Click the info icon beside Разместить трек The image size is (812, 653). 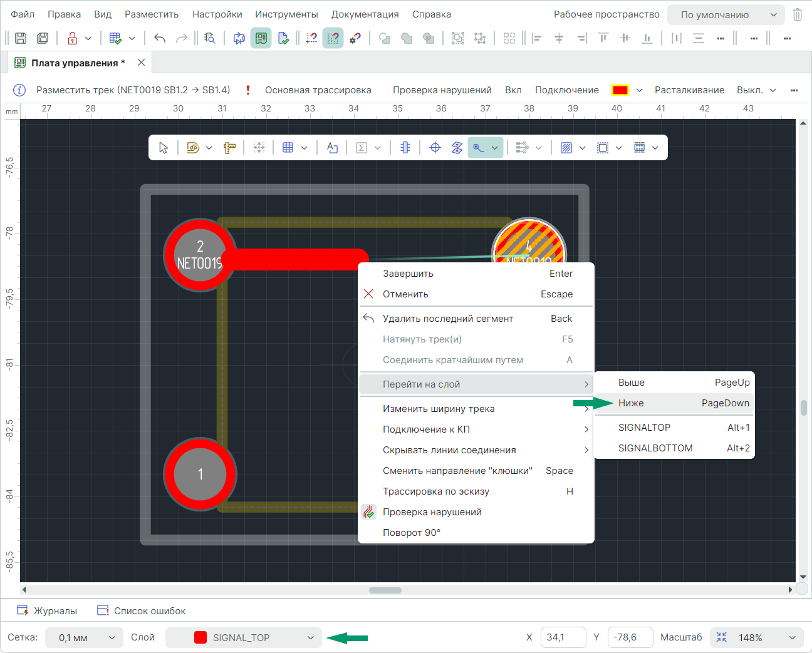click(19, 90)
